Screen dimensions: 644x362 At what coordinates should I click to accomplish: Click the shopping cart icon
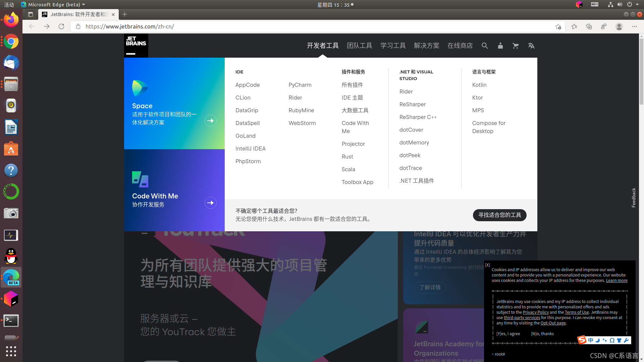click(515, 46)
